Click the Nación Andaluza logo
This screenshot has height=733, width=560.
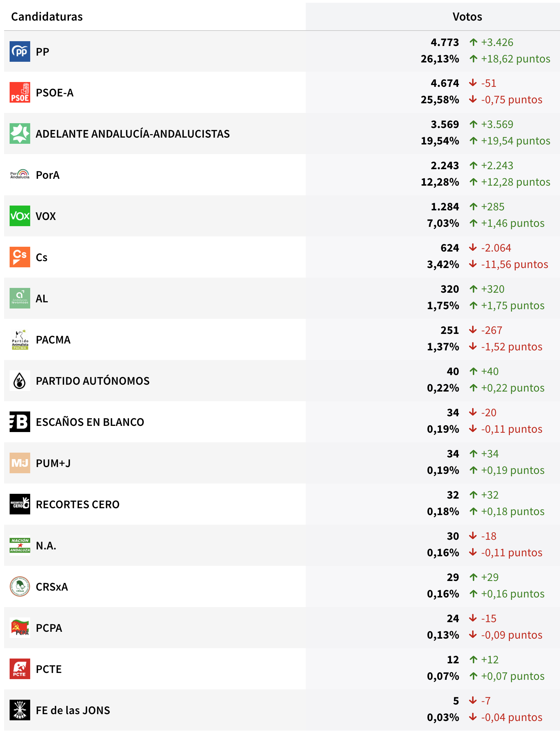[20, 546]
